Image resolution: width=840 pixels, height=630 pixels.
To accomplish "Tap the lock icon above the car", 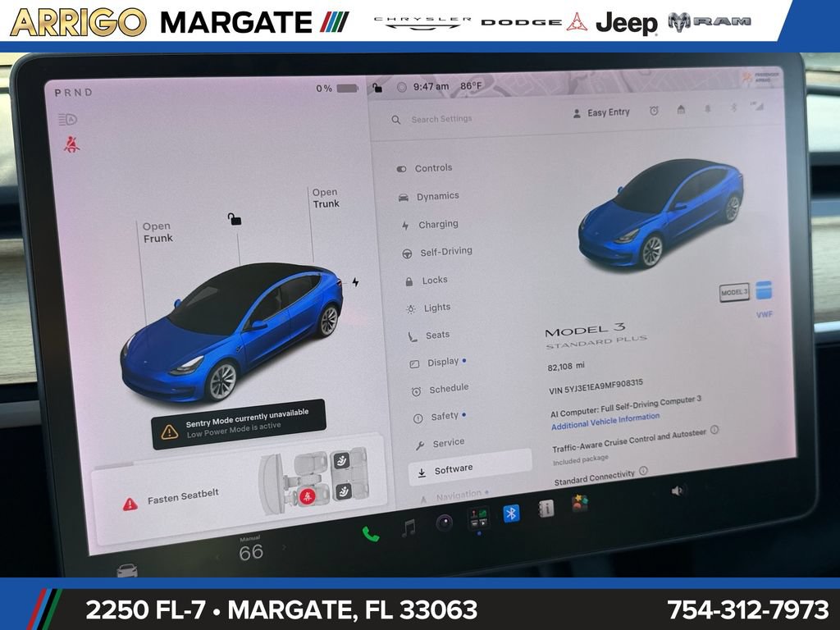I will tap(234, 218).
